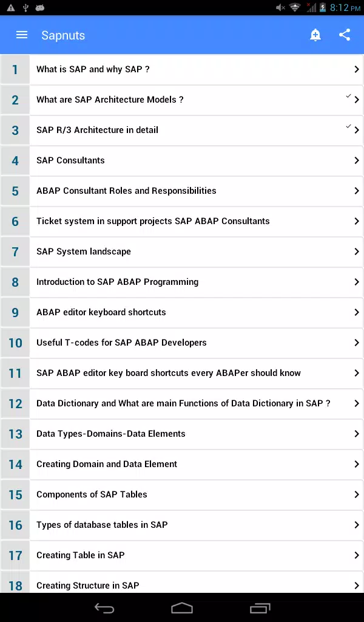Screen dimensions: 364x622
Task: Tap the Android back navigation button
Action: click(x=104, y=607)
